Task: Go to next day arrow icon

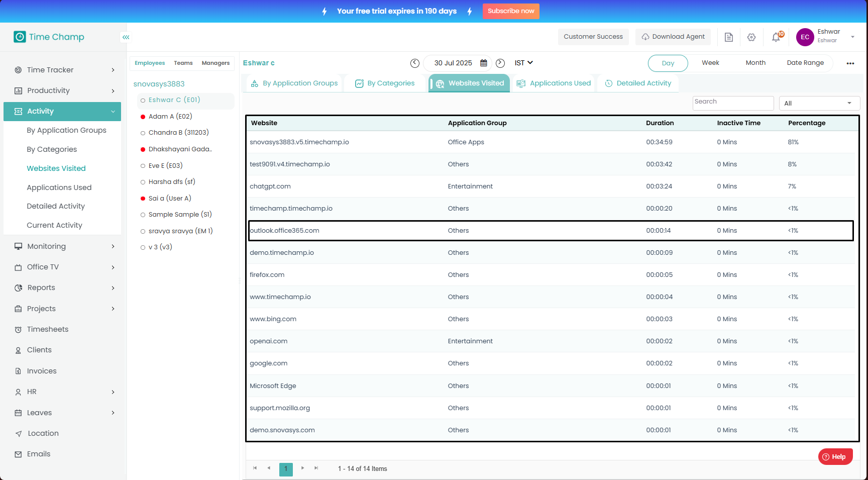Action: click(500, 63)
